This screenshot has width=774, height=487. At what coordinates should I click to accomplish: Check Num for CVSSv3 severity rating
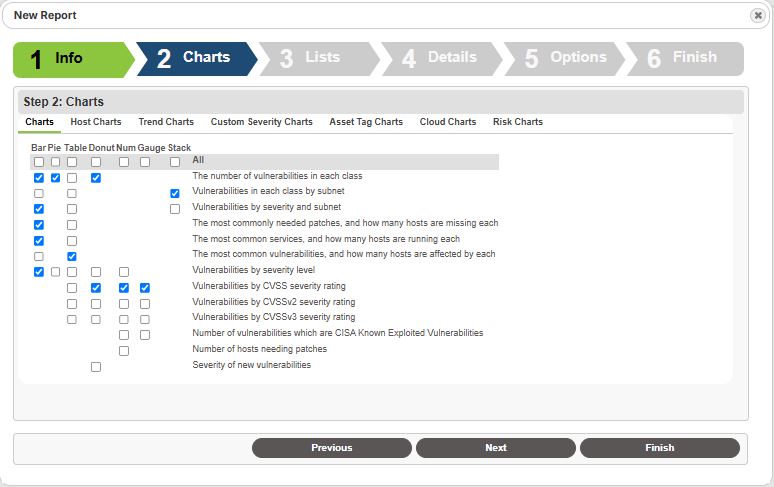pos(124,319)
